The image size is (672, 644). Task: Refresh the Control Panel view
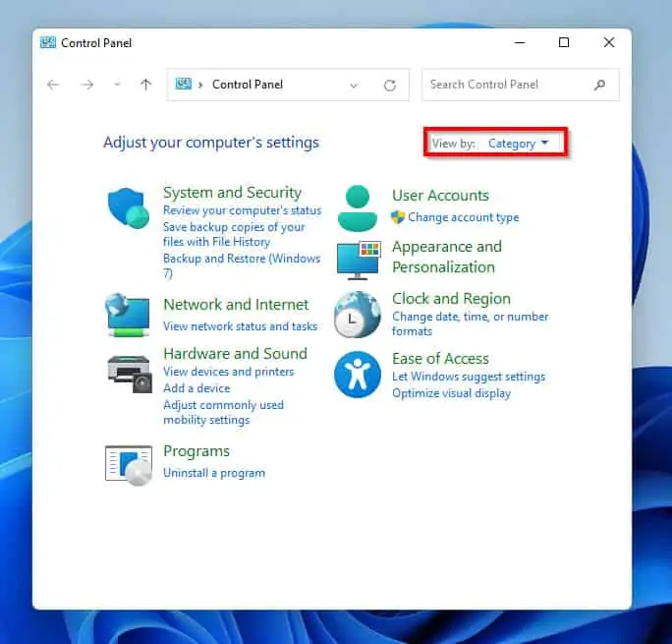coord(390,86)
